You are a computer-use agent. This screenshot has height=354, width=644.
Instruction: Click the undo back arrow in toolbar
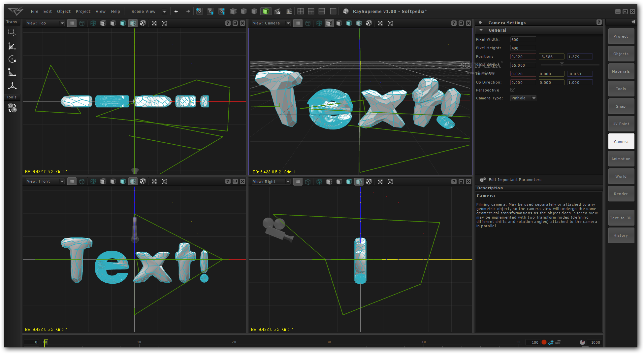[176, 12]
